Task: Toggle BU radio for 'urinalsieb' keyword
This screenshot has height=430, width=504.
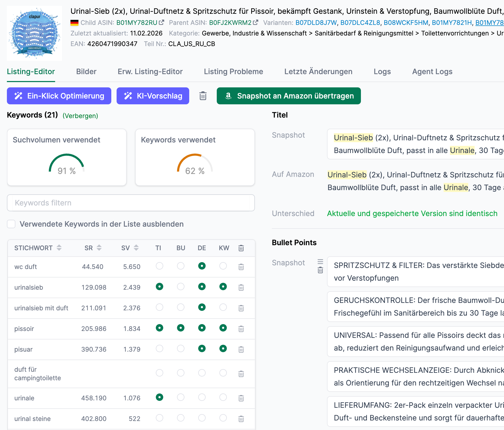Action: coord(181,286)
